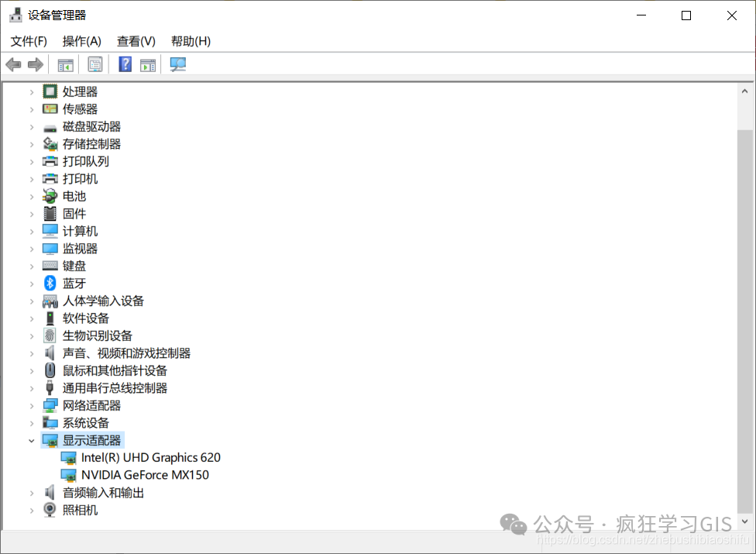Expand the 照相机 node

point(32,510)
